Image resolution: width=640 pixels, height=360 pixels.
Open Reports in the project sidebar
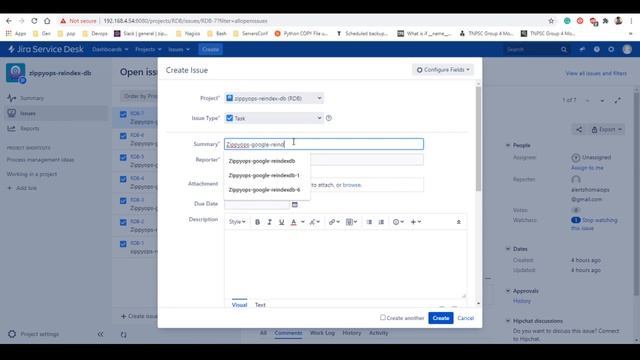coord(56,129)
